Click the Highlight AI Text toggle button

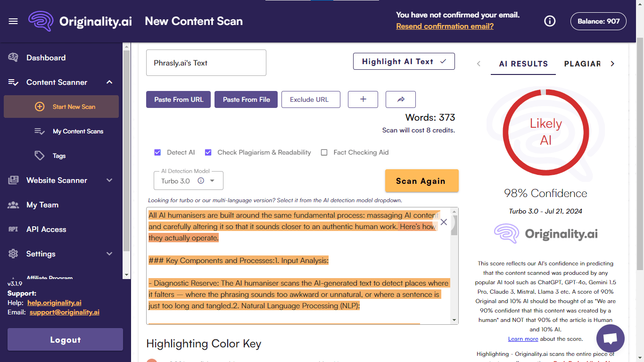pyautogui.click(x=404, y=61)
